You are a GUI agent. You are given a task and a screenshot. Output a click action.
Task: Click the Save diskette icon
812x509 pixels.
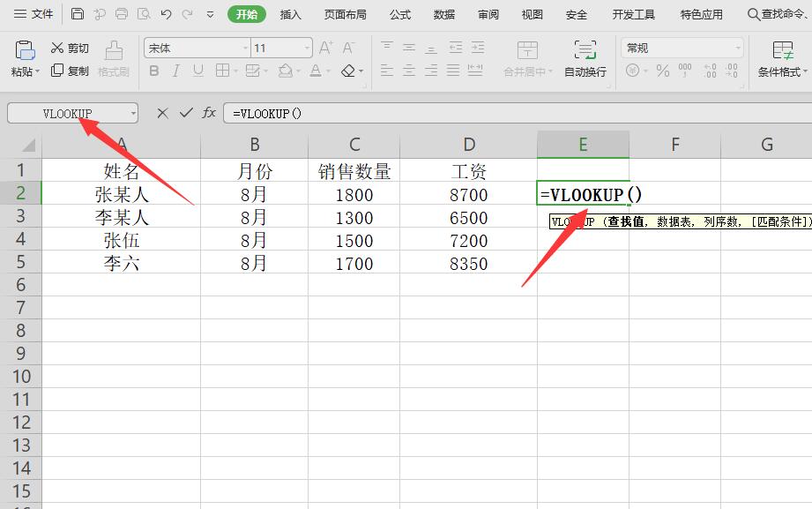click(x=77, y=14)
